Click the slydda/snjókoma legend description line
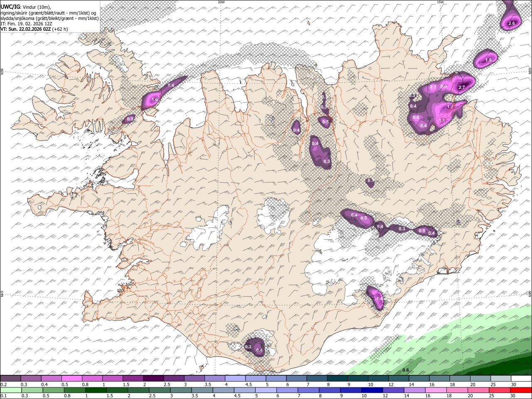 (49, 18)
